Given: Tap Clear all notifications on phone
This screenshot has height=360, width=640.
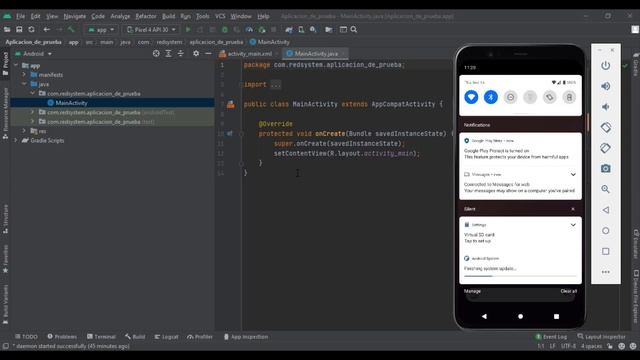Looking at the screenshot, I should pyautogui.click(x=569, y=291).
